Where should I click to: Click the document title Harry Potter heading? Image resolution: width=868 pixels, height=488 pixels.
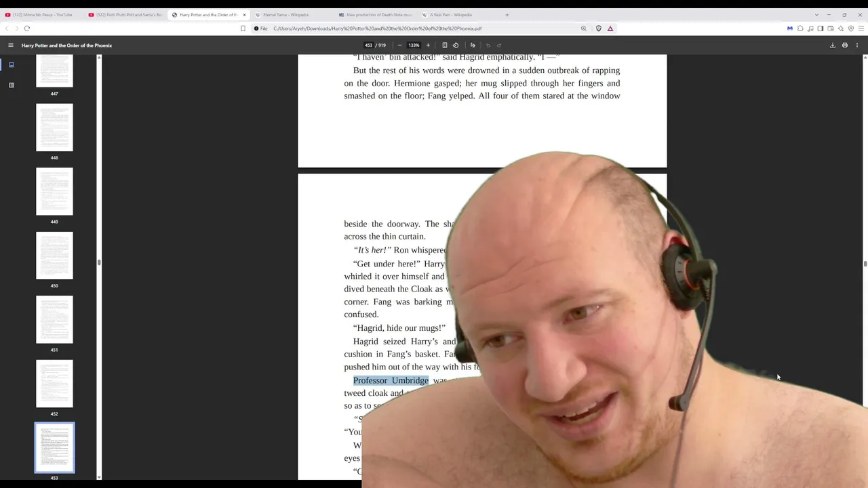click(66, 45)
